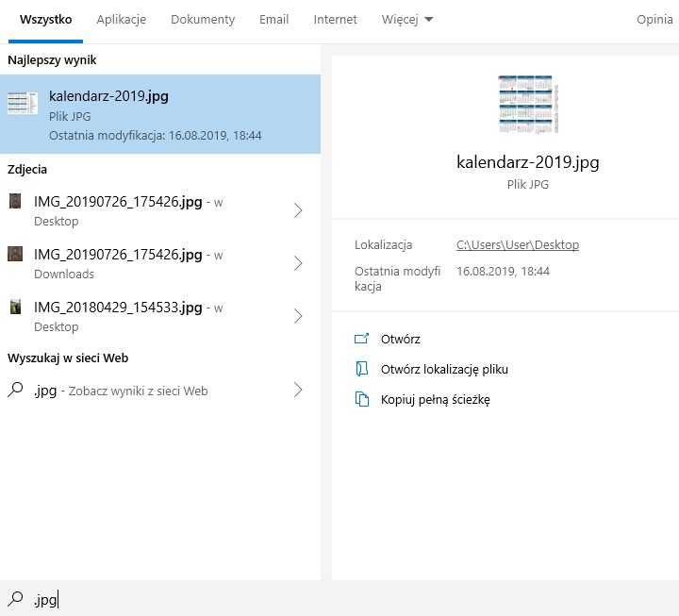This screenshot has height=616, width=679.
Task: Expand the chevron for the .jpg web search
Action: [298, 390]
